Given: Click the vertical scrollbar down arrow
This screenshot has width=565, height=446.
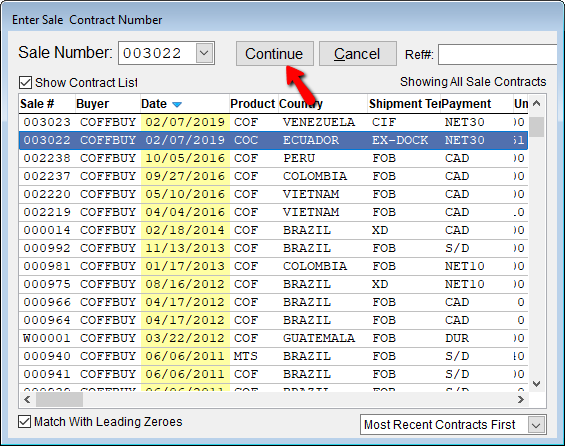Looking at the screenshot, I should [537, 384].
